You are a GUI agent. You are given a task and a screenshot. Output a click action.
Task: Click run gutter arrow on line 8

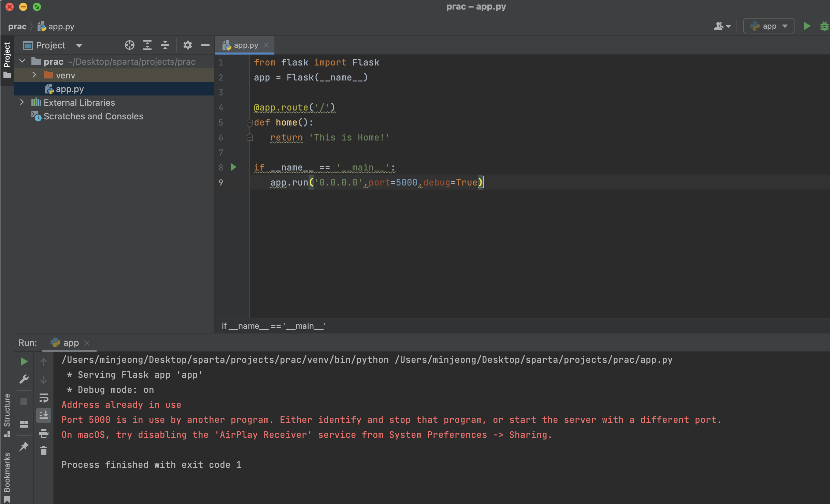(233, 167)
